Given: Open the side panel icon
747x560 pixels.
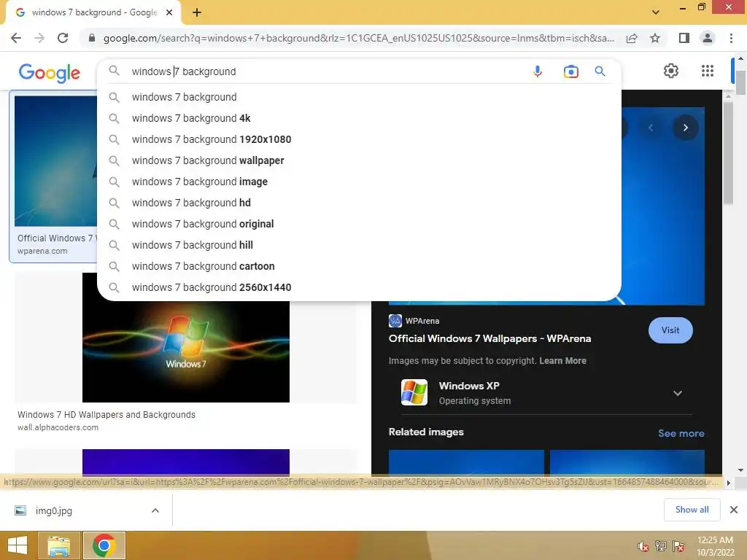Looking at the screenshot, I should tap(684, 38).
